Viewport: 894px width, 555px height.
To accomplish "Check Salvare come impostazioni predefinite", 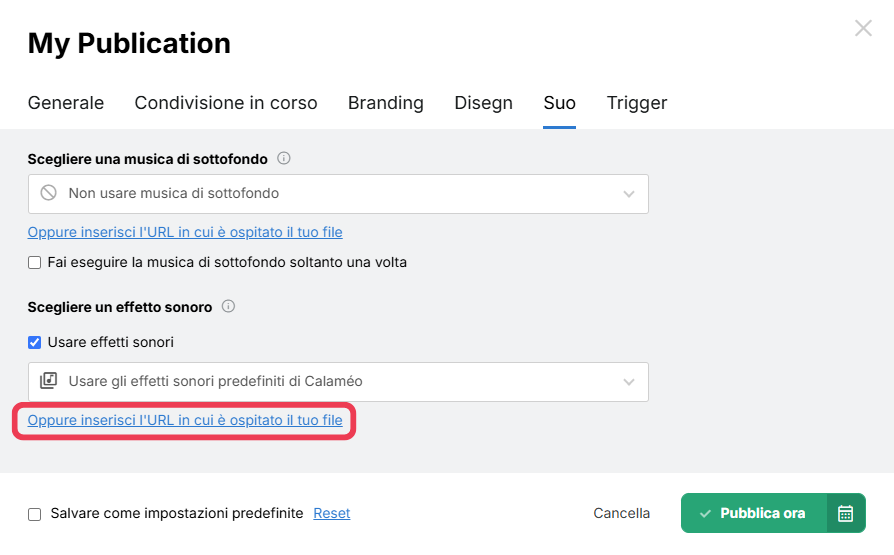I will coord(35,515).
